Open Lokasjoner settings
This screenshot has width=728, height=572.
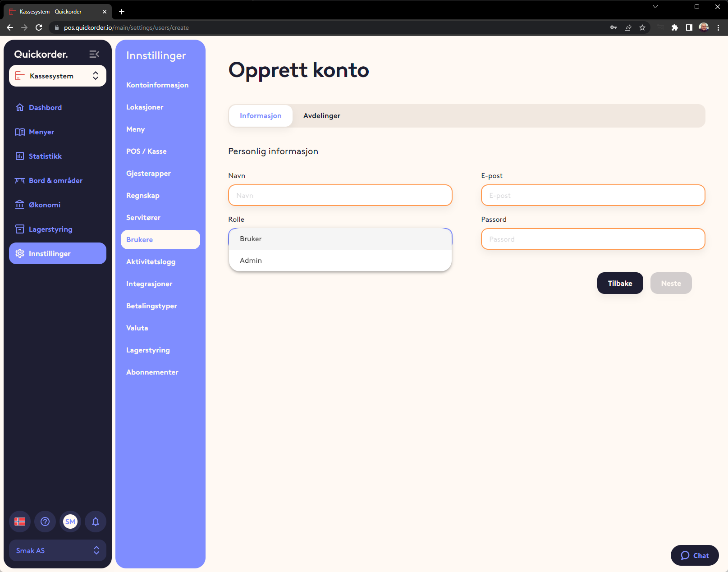(x=145, y=107)
